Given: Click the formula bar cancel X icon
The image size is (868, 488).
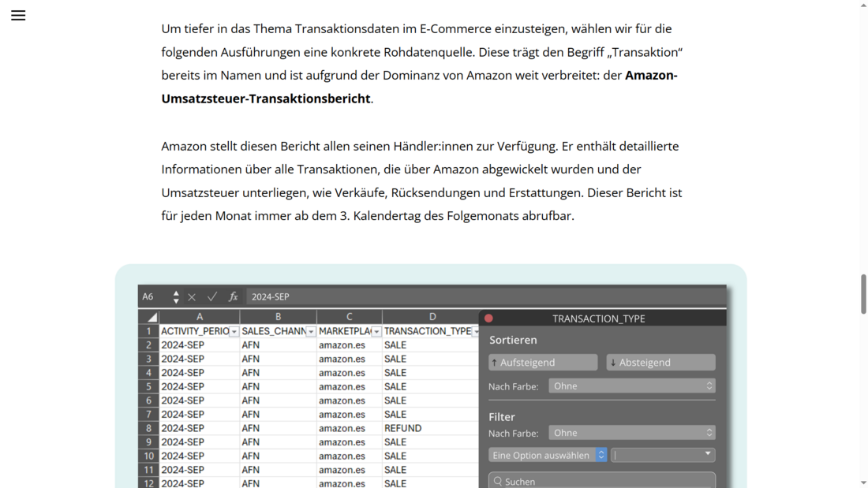Looking at the screenshot, I should tap(192, 297).
